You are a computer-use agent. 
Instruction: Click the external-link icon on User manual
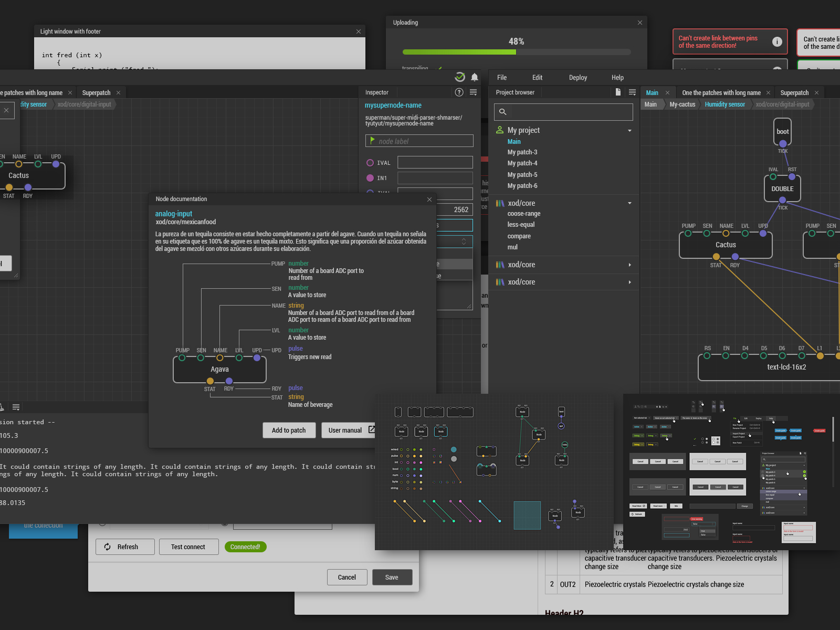[372, 429]
